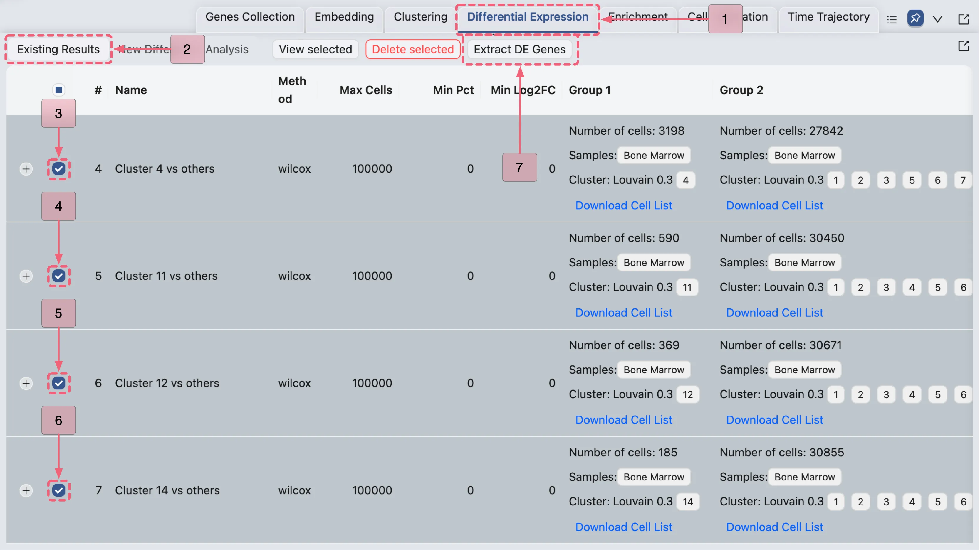Screen dimensions: 980x550
Task: Toggle the blue pin icon at top right
Action: pos(916,18)
